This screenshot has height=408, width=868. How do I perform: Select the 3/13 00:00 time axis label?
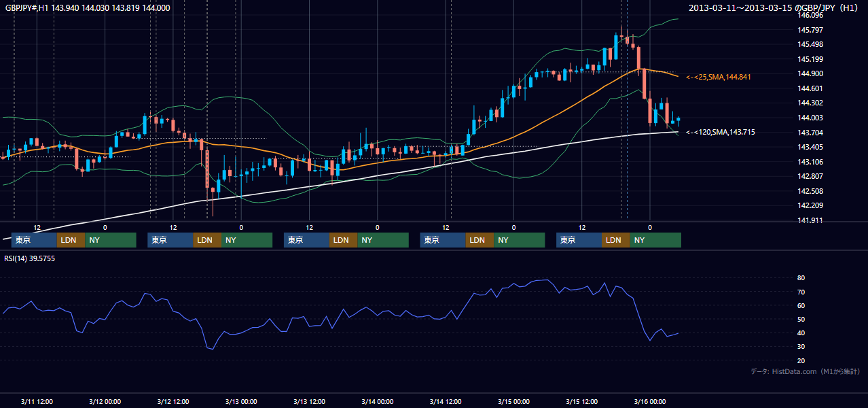point(241,401)
